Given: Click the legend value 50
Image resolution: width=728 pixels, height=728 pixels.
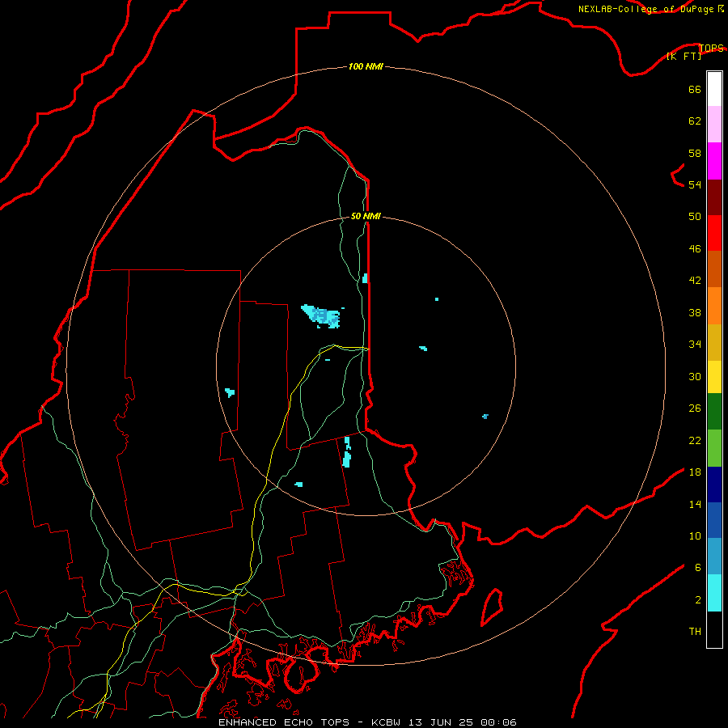Looking at the screenshot, I should click(x=695, y=217).
